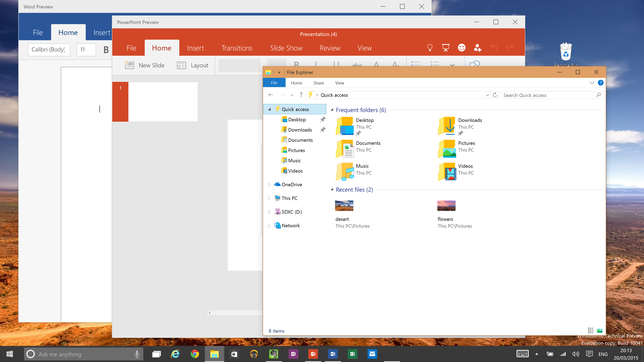Open the Pictures folder tile
The width and height of the screenshot is (644, 362).
pos(457,149)
